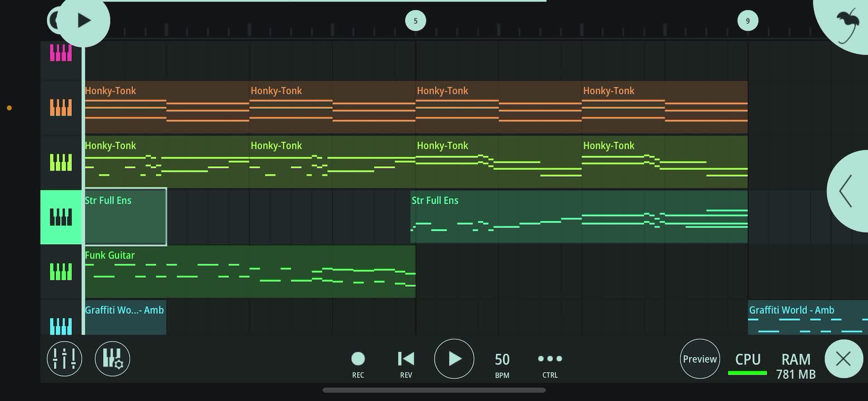Open the CTRL three-dots menu
This screenshot has height=401, width=868.
coord(550,364)
